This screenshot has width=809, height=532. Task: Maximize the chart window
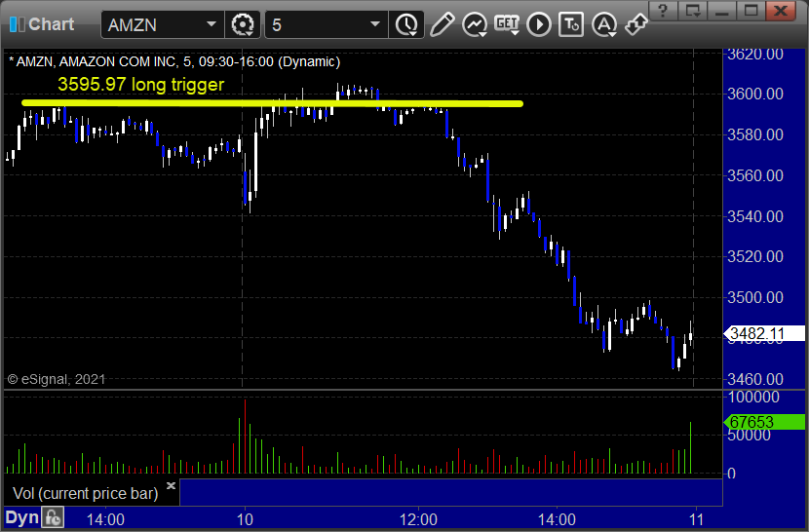[x=751, y=10]
